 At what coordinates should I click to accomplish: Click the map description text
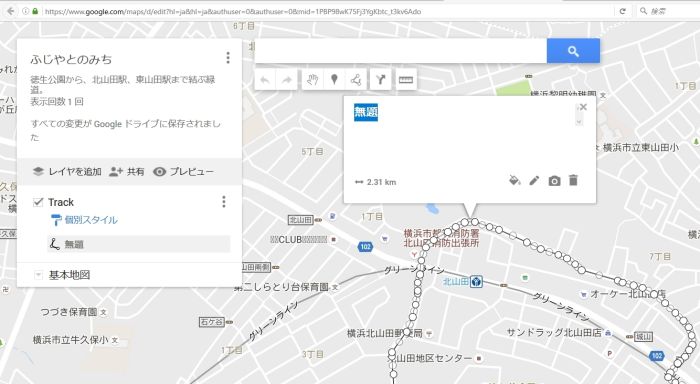[x=123, y=84]
